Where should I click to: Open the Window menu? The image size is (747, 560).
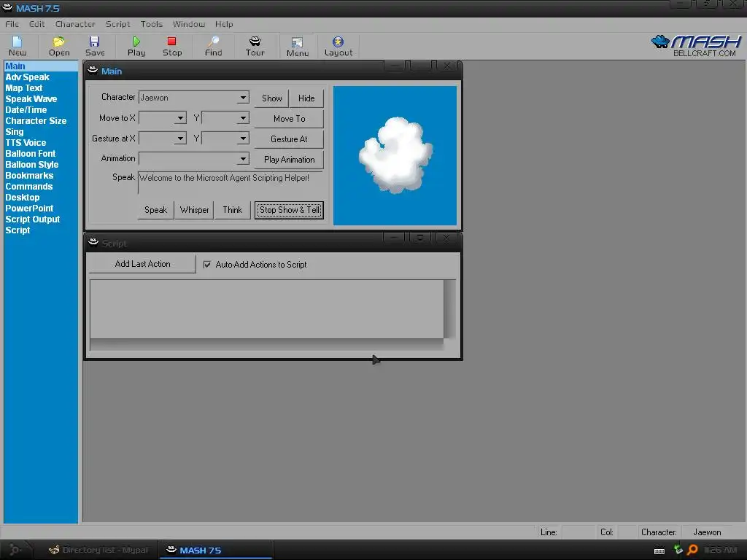189,24
